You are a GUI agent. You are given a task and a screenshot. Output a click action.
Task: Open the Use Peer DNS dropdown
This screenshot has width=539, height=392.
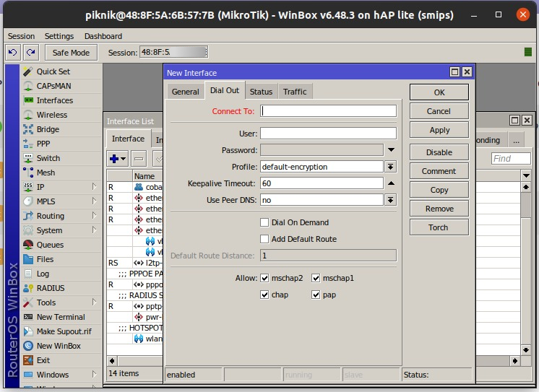[390, 200]
